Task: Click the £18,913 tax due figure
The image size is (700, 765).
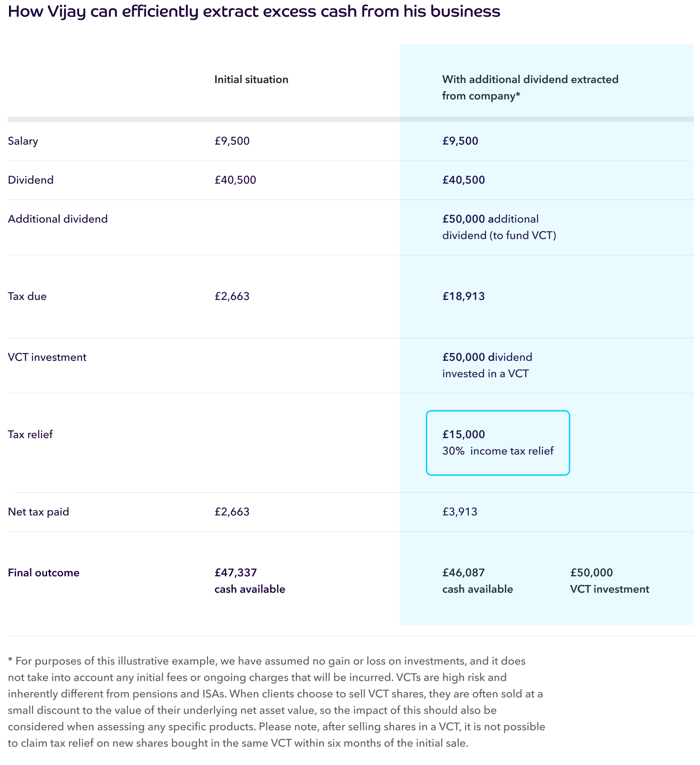Action: click(464, 296)
